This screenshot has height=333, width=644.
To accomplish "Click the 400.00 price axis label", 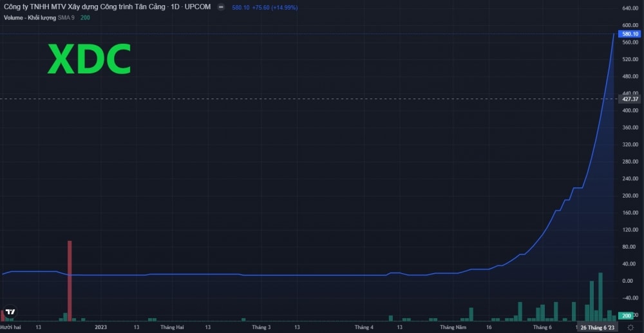I will [630, 110].
